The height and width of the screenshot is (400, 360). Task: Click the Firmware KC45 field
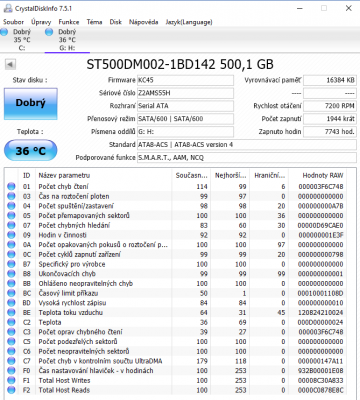click(x=185, y=80)
